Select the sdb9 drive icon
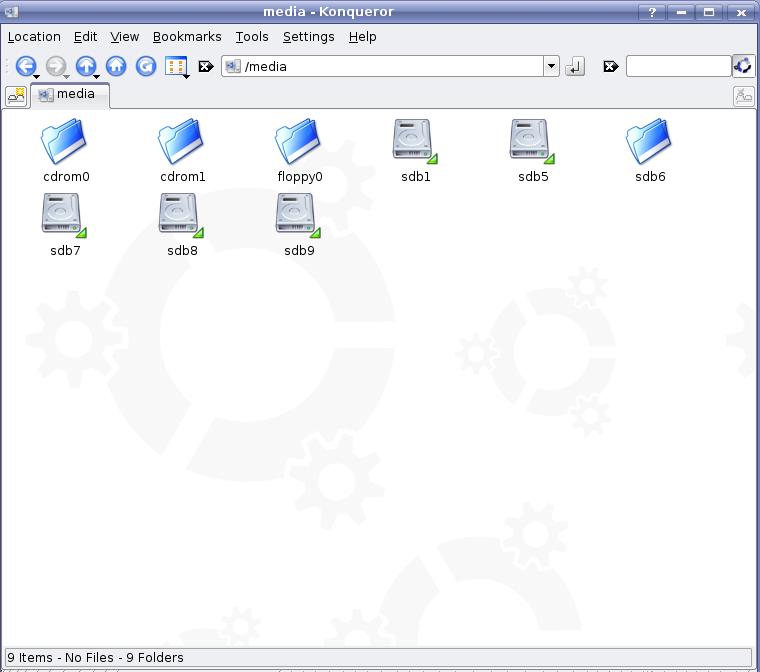 [x=298, y=215]
